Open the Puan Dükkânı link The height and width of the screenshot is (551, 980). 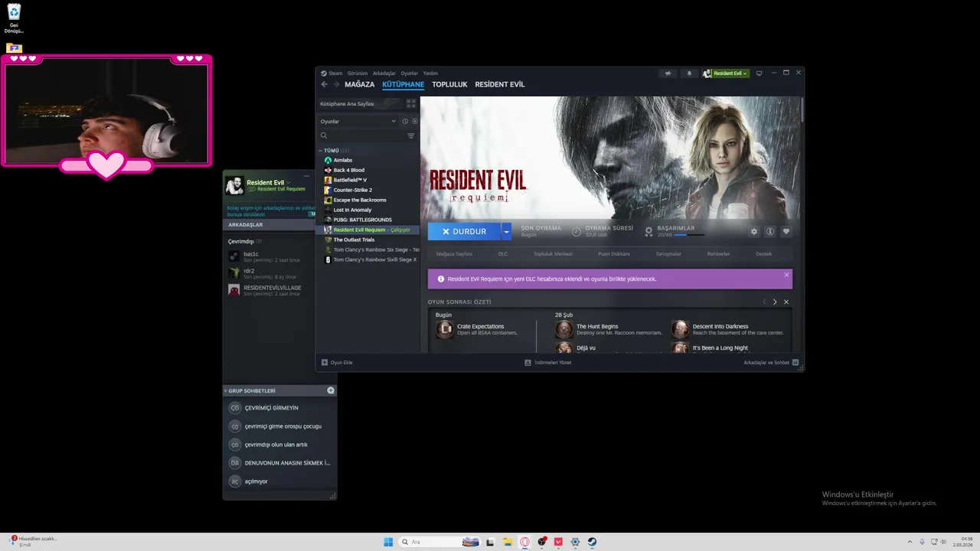614,253
